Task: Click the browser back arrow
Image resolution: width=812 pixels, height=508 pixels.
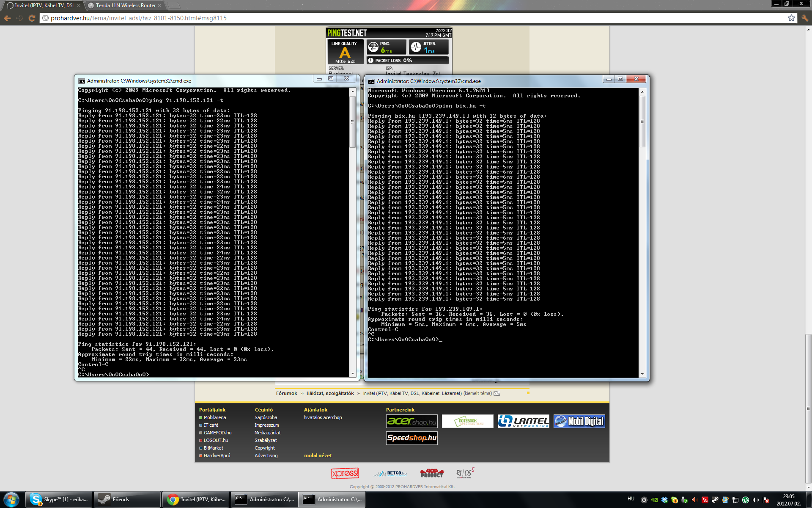Action: [7, 18]
